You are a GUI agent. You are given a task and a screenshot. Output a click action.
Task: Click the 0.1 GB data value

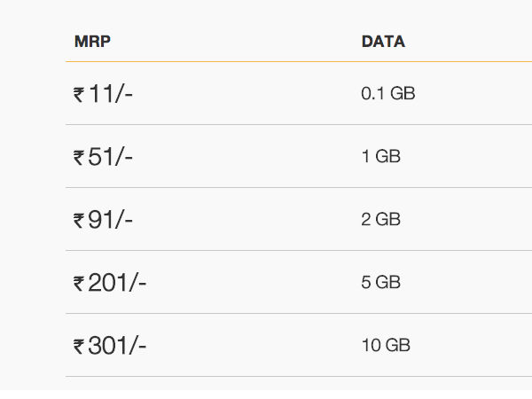[388, 93]
